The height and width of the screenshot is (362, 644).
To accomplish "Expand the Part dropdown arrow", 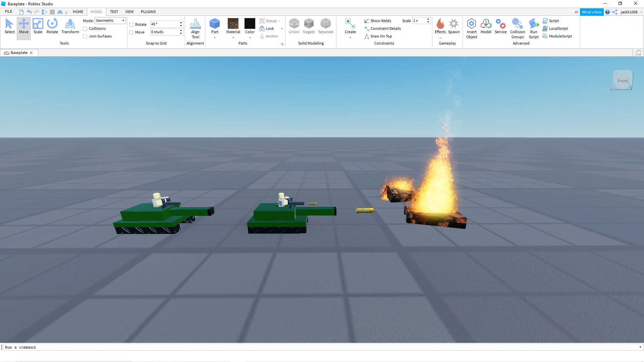I will pos(215,38).
